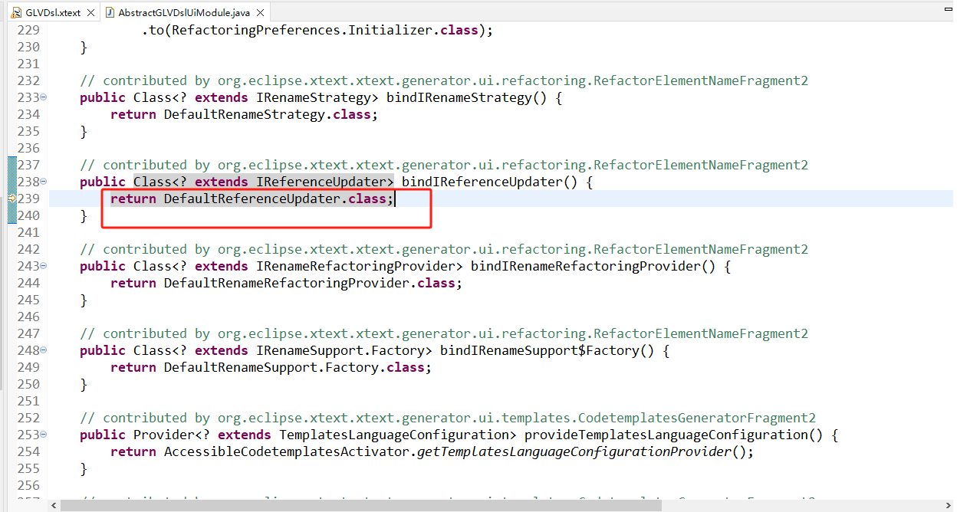Click the horizontal scrollbar left arrow
The height and width of the screenshot is (512, 980).
54,506
